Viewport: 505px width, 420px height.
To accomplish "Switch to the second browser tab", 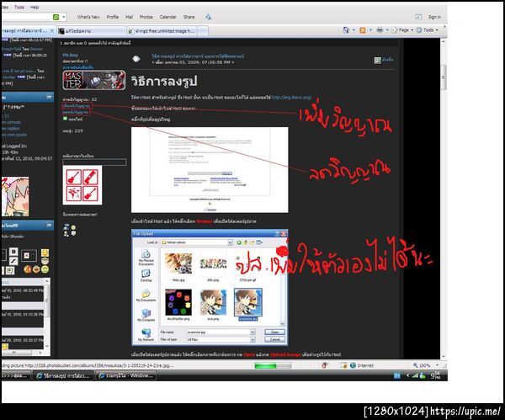I will tap(91, 31).
